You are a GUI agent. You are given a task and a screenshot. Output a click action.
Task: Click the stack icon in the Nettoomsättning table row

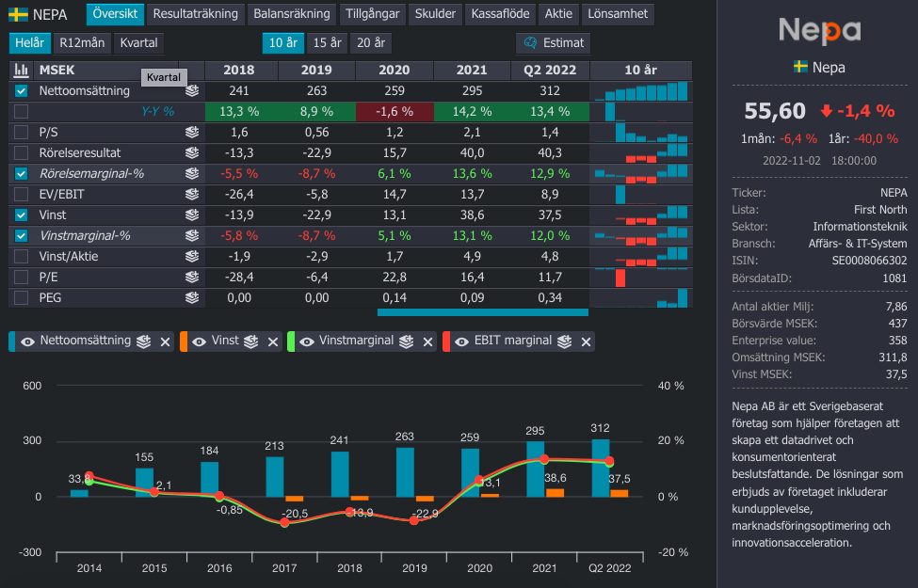pyautogui.click(x=192, y=91)
